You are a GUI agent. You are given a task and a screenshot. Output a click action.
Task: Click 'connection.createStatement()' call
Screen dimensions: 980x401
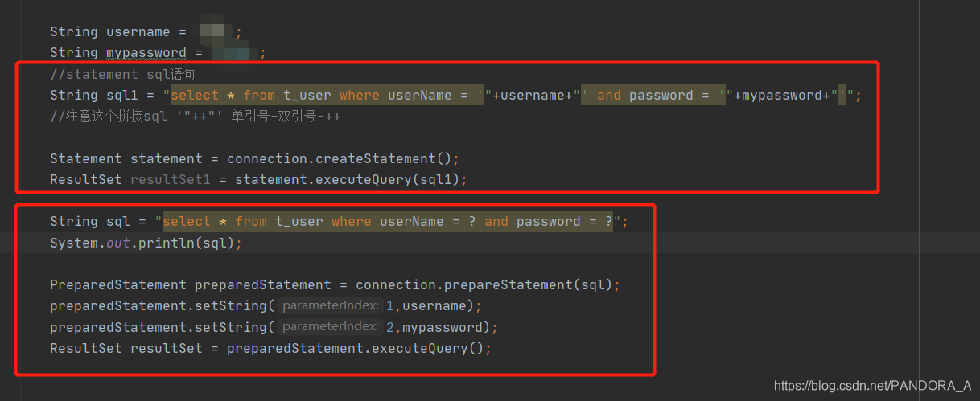[339, 159]
